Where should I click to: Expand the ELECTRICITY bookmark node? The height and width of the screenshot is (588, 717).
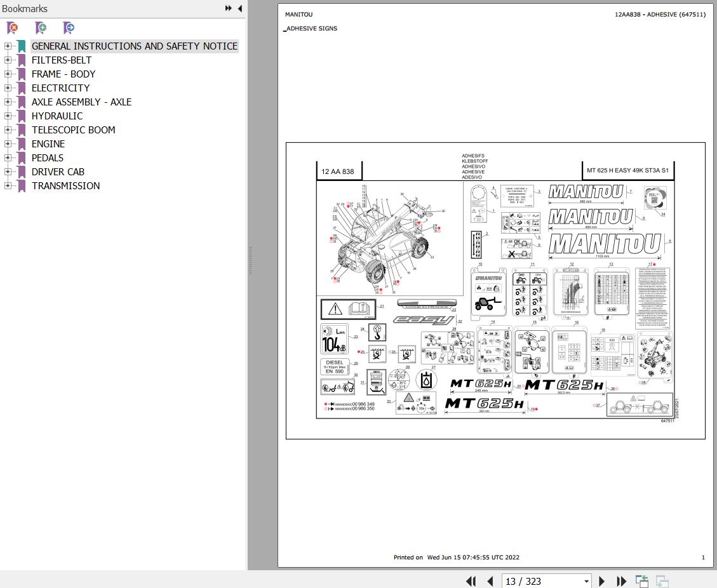8,88
